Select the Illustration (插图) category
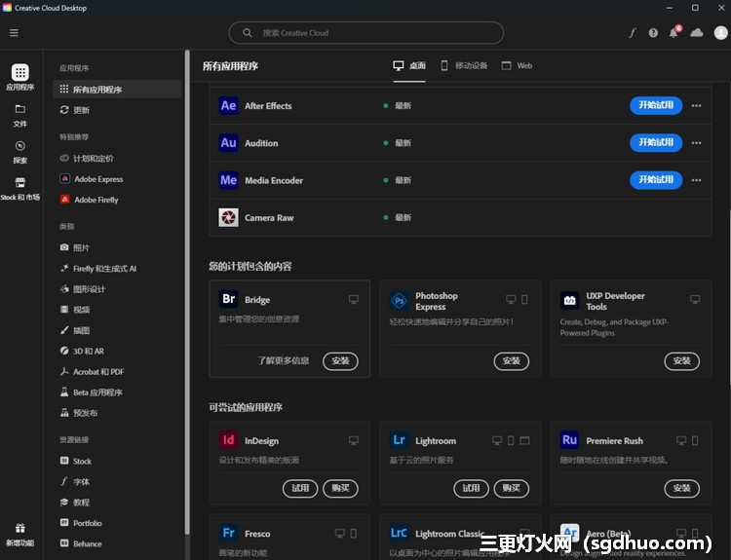The width and height of the screenshot is (731, 560). click(75, 330)
